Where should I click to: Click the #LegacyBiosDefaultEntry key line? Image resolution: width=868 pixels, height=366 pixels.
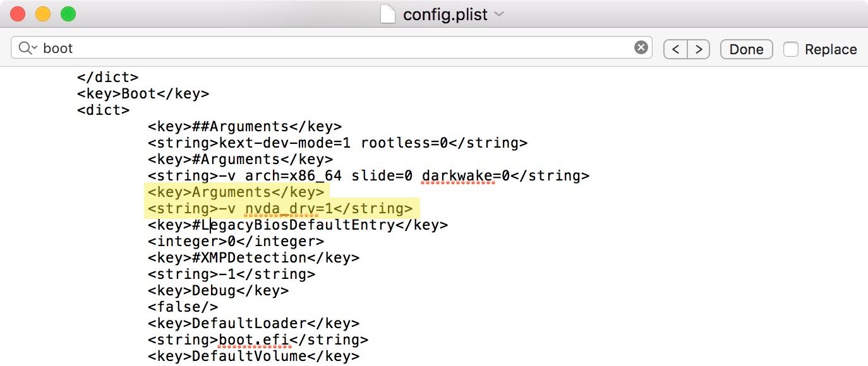click(x=298, y=225)
